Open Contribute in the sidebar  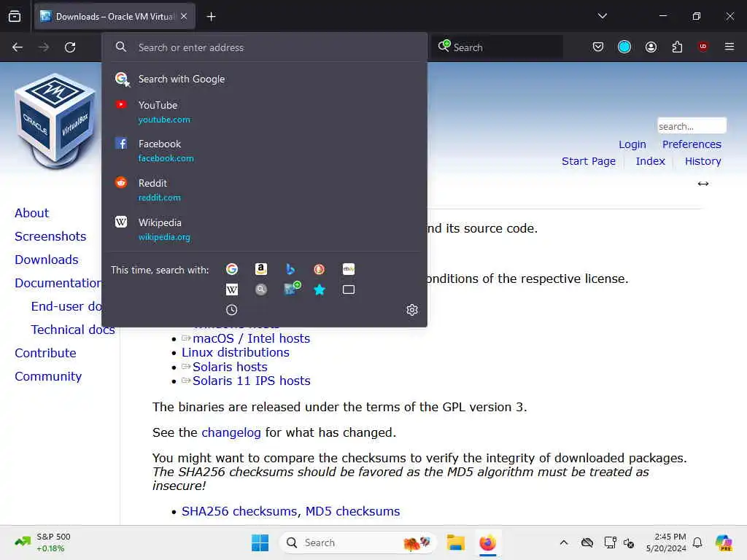(45, 353)
